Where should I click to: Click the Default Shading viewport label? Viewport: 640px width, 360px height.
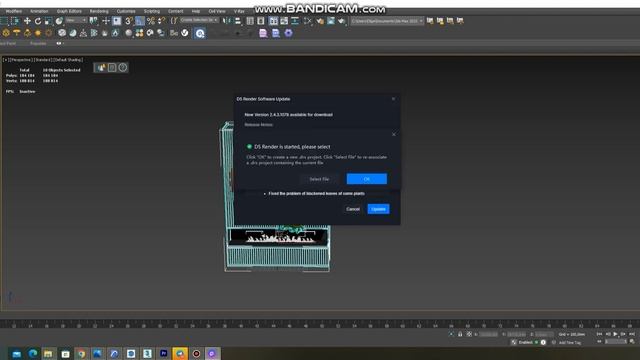tap(69, 60)
